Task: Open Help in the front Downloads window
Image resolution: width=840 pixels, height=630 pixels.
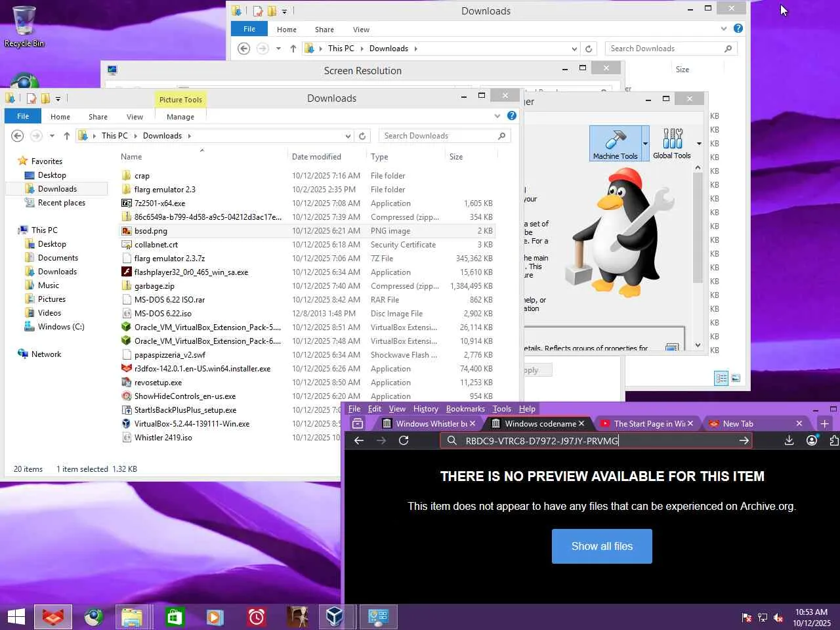Action: point(512,116)
